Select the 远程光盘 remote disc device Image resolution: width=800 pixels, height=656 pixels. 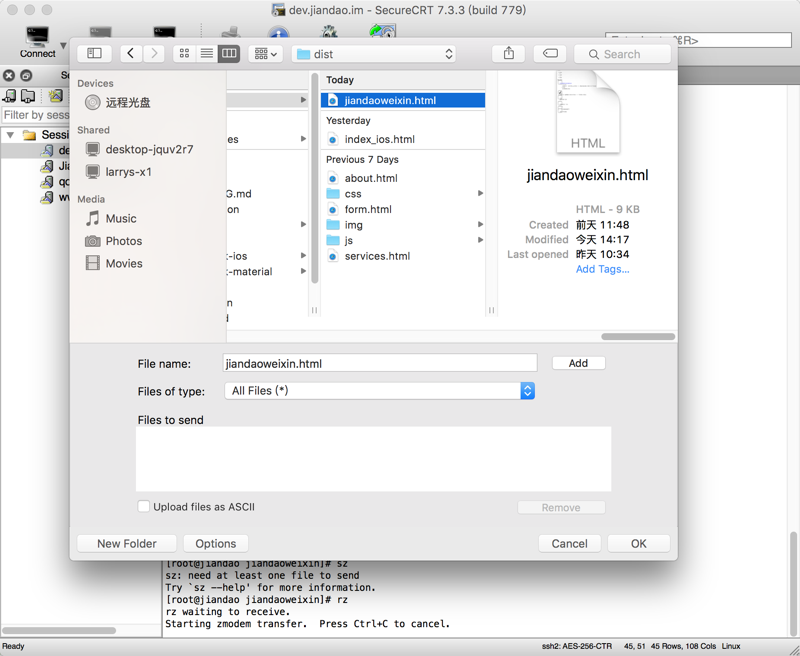[x=118, y=103]
